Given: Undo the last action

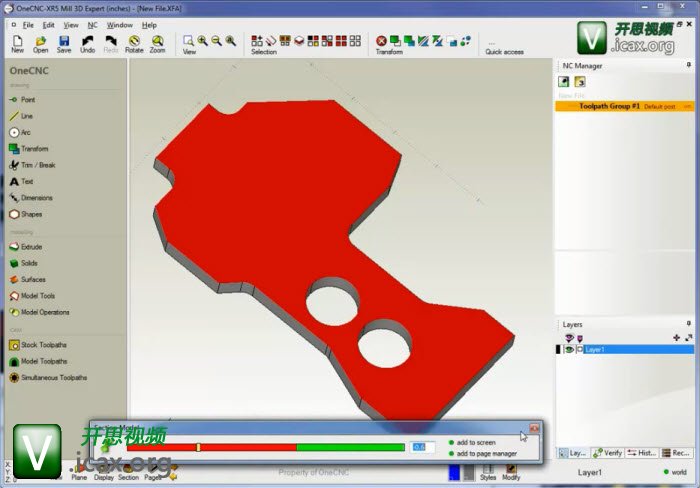Looking at the screenshot, I should [88, 44].
